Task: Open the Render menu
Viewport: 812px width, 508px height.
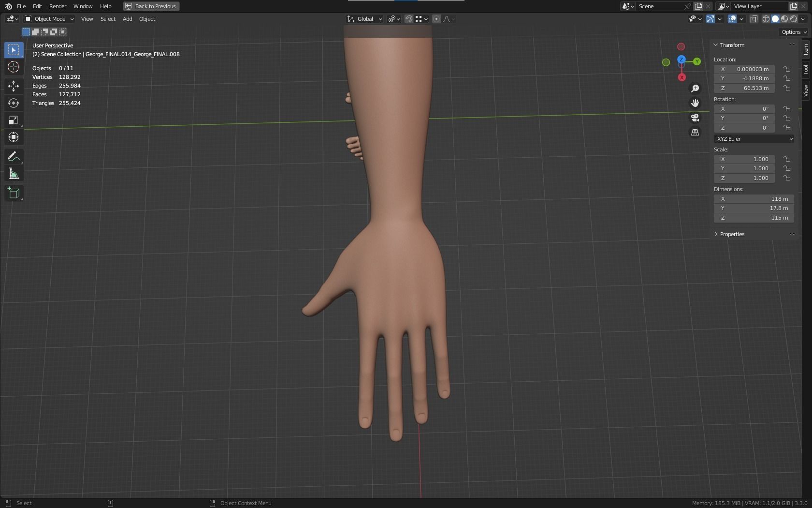Action: pos(58,6)
